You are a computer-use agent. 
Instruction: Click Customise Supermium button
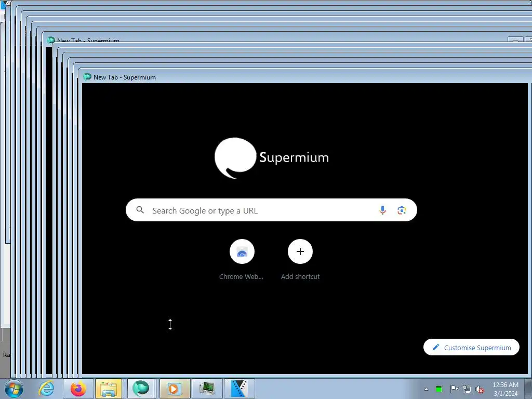pyautogui.click(x=471, y=348)
